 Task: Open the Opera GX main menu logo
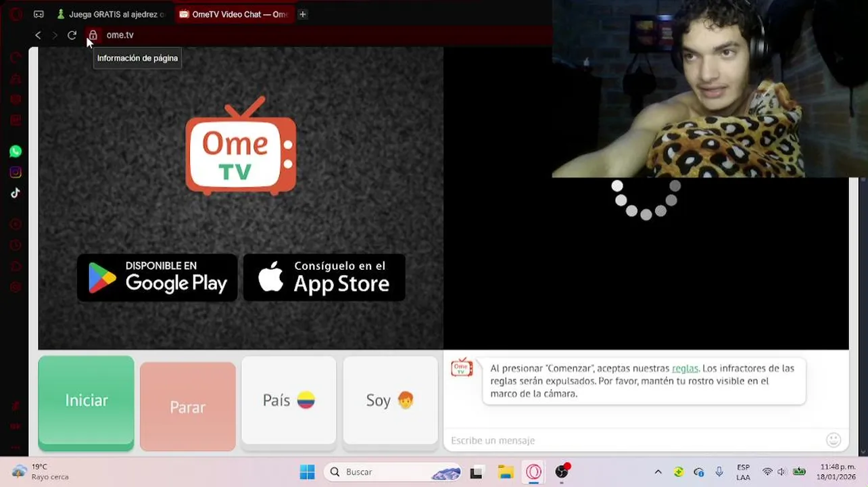pos(16,14)
